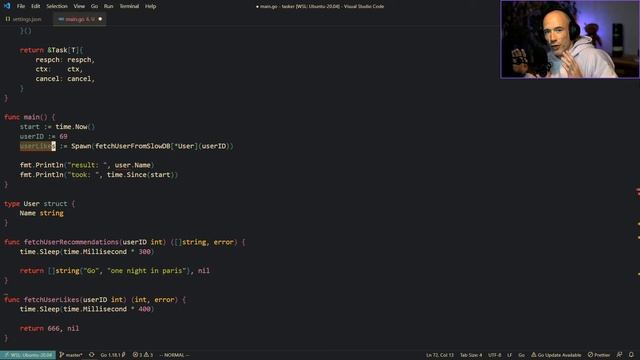
Task: Click the 'return 666, nil' line
Action: point(49,329)
